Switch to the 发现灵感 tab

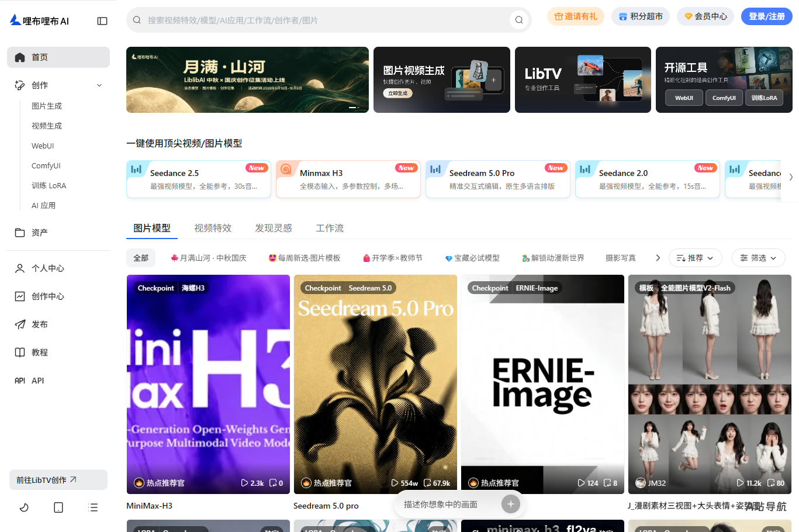click(274, 228)
